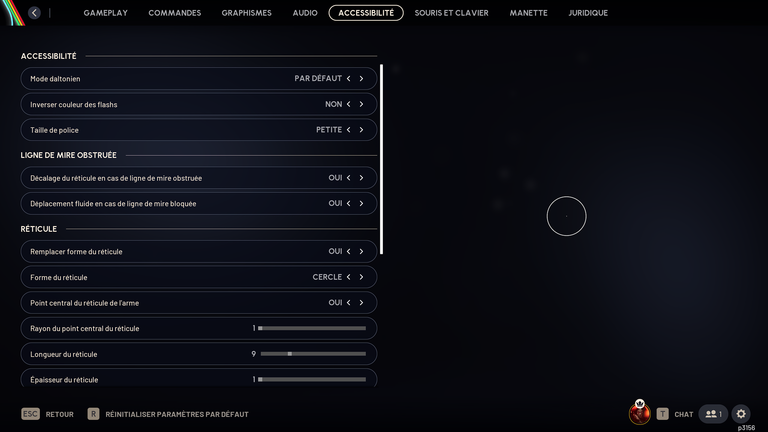Click the back arrow icon at top left
The height and width of the screenshot is (432, 768).
point(34,13)
